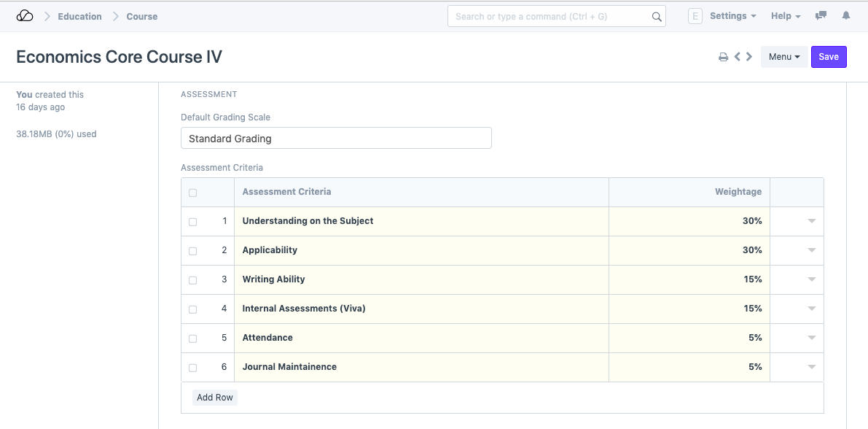Image resolution: width=868 pixels, height=429 pixels.
Task: Open the Settings menu
Action: [732, 16]
